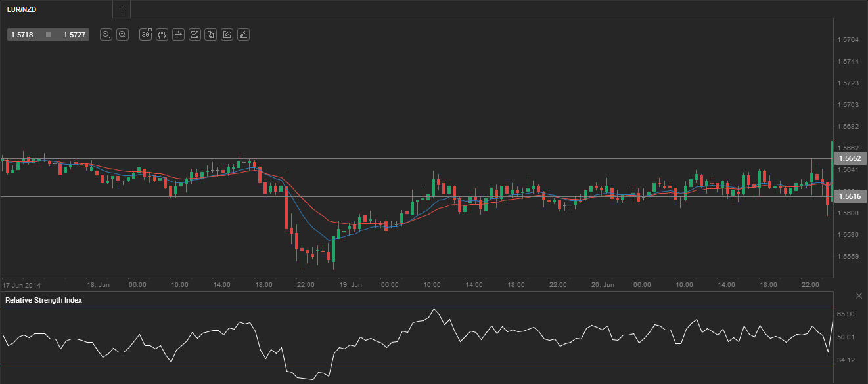Click the 19. Jun date on time axis
Screen dimensions: 868x384
[x=352, y=285]
